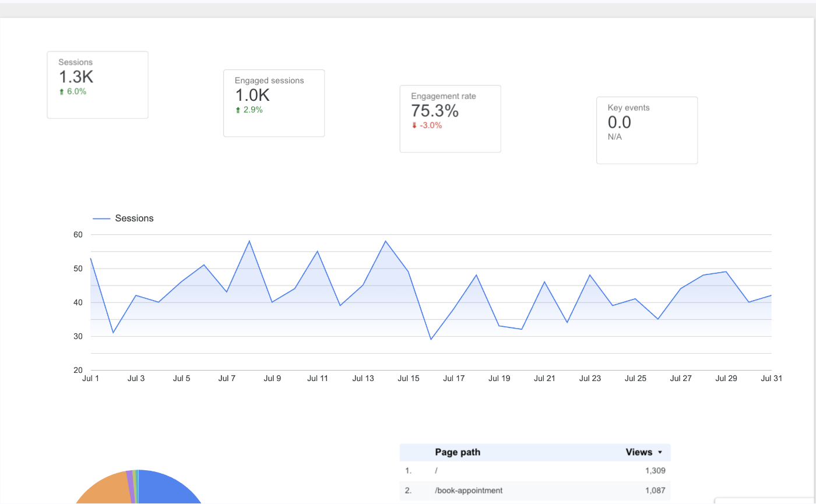Click the Jul 31 axis label
The image size is (816, 504).
771,378
